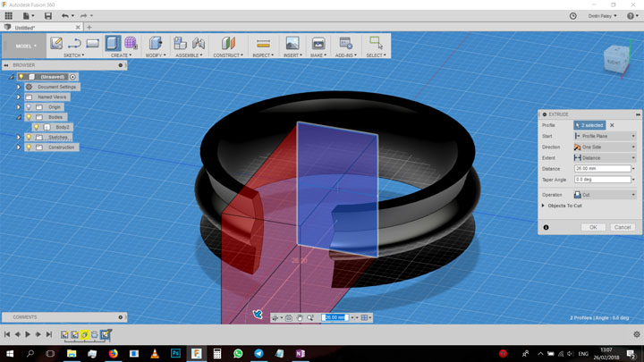Toggle visibility bulb for Sketches folder
644x362 pixels.
(x=29, y=137)
